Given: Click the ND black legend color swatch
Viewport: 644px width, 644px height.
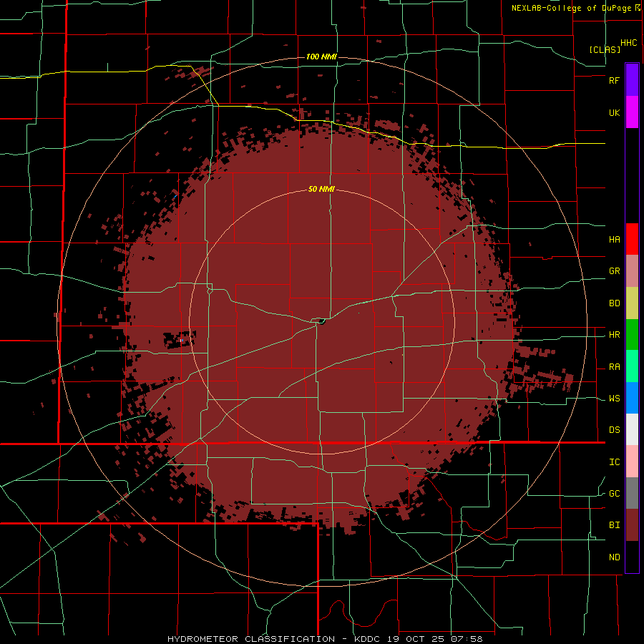Looking at the screenshot, I should coord(632,557).
